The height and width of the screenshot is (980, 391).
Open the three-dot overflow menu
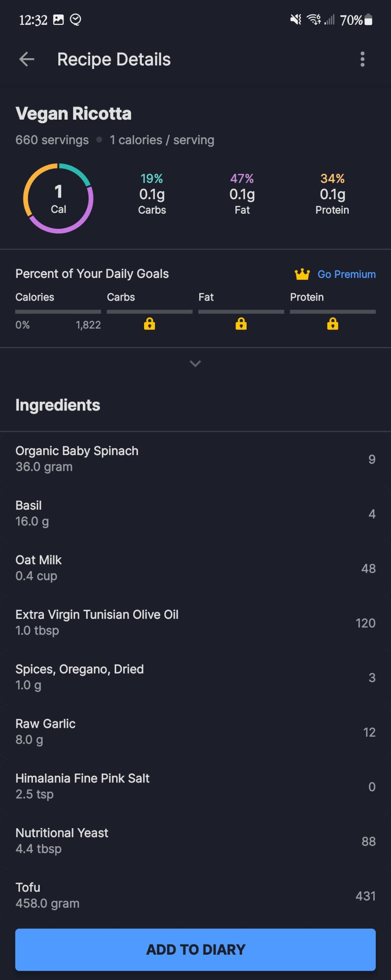tap(362, 59)
